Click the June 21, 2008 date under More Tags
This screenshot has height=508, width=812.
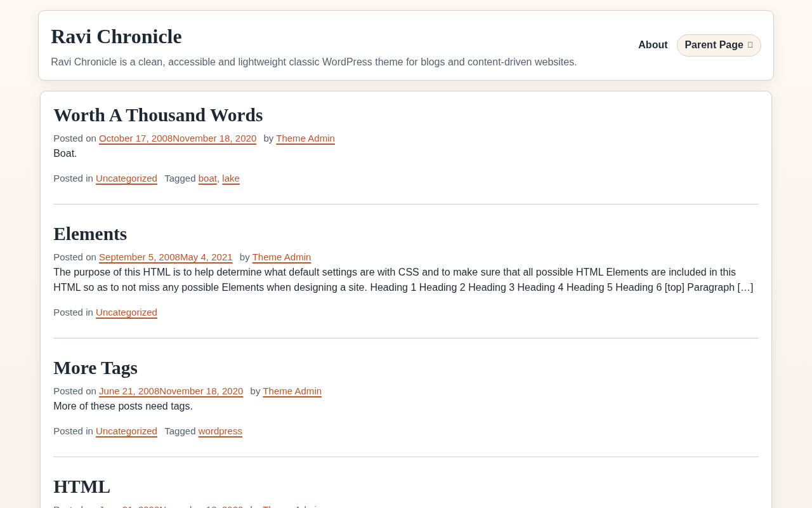coord(129,391)
